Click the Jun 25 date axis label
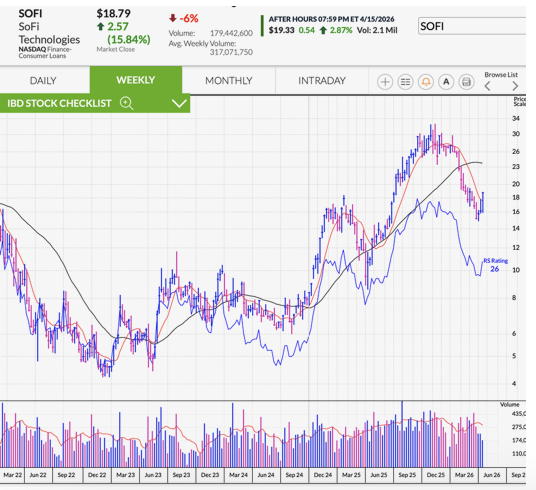Viewport: 536px width, 490px height. click(379, 475)
